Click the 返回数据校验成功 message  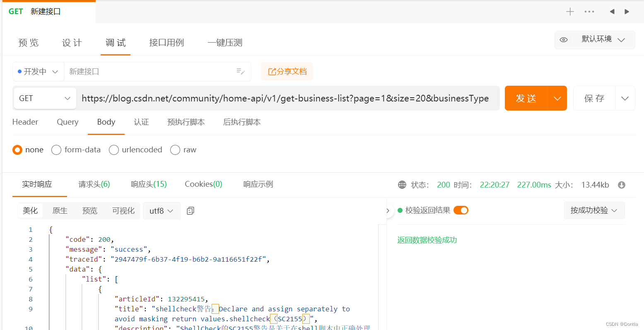(x=427, y=240)
